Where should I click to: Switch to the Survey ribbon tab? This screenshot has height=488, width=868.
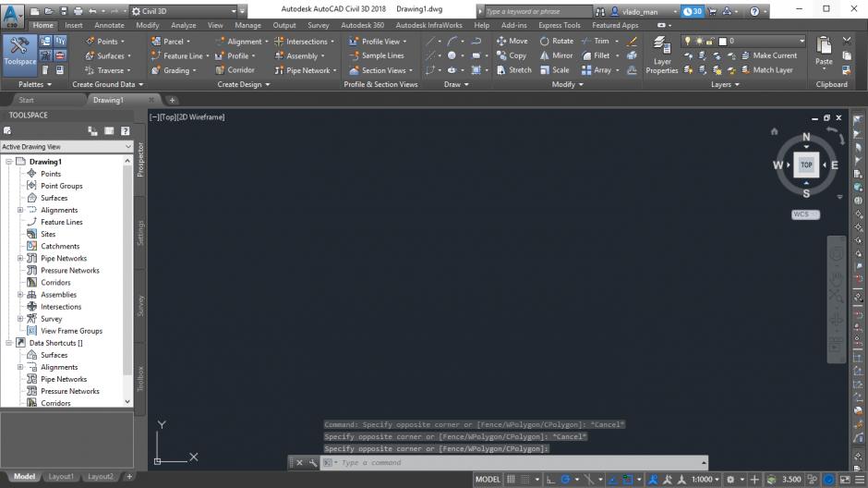click(x=319, y=26)
